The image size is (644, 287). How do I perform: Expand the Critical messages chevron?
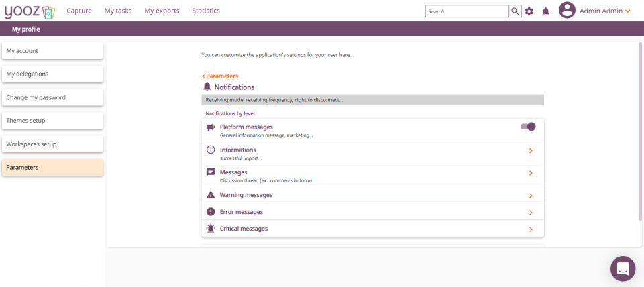point(531,229)
